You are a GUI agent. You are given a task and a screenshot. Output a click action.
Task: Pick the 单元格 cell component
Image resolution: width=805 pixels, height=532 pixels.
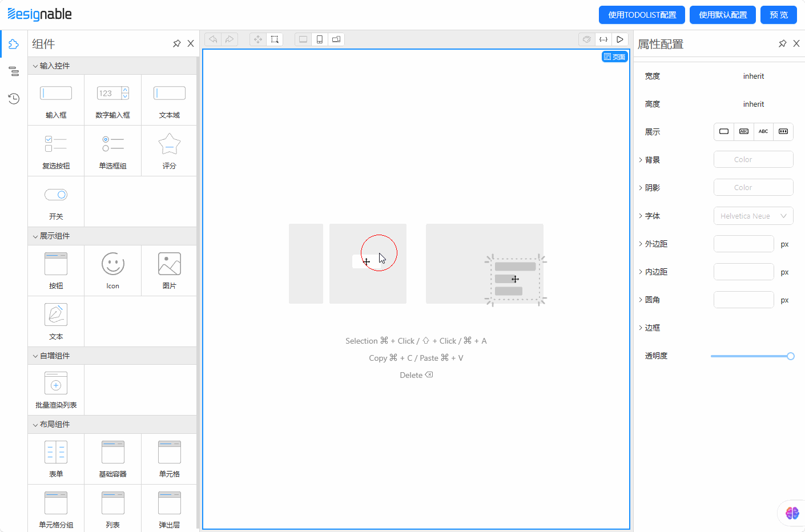pyautogui.click(x=169, y=459)
